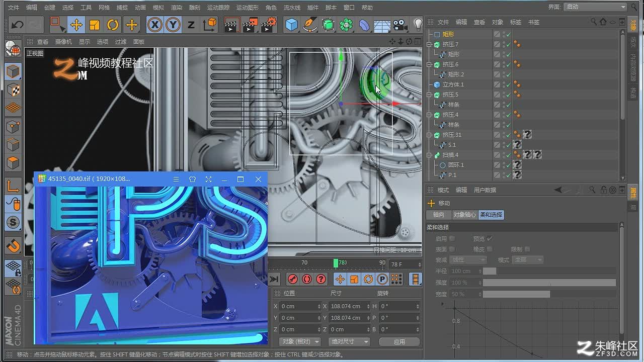Add a Cube primitive object
The image size is (644, 362).
point(291,25)
